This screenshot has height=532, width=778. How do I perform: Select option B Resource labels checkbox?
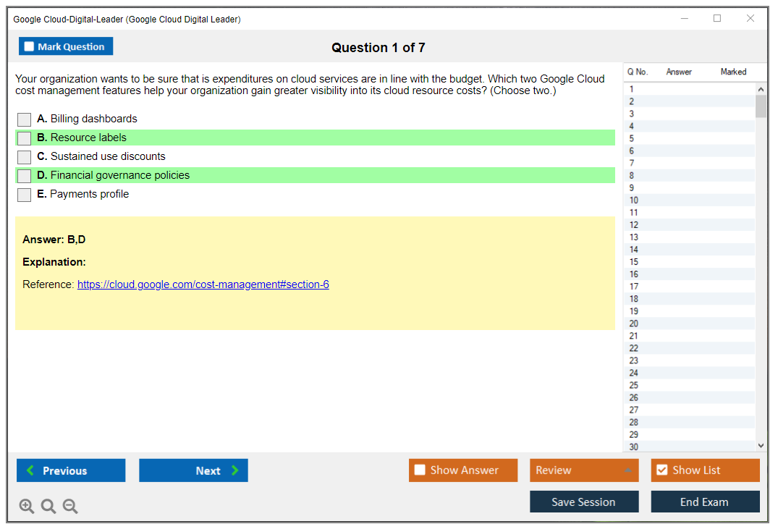pos(25,138)
